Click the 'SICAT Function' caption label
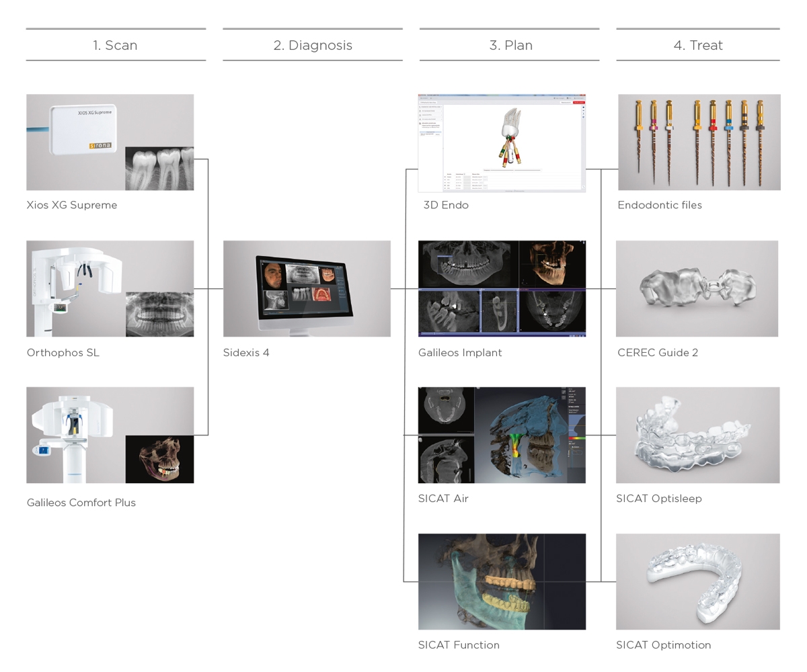This screenshot has height=672, width=807. (x=459, y=645)
